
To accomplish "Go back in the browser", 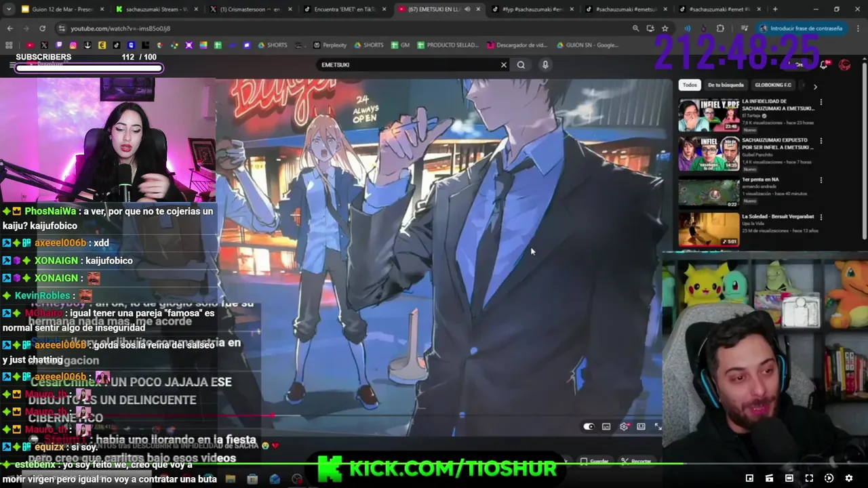I will coord(9,28).
